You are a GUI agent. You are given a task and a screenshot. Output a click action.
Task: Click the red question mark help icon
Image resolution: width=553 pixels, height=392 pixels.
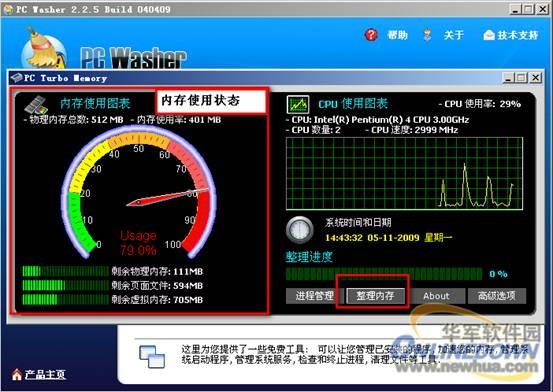pos(371,35)
